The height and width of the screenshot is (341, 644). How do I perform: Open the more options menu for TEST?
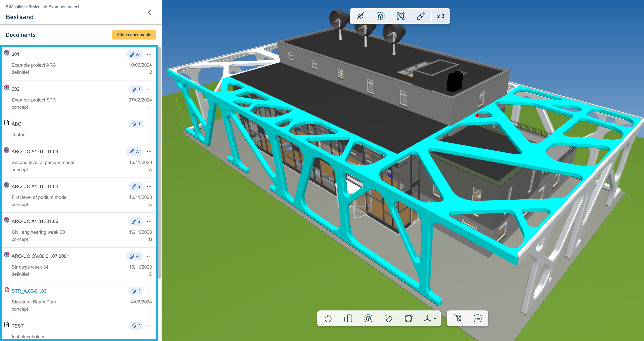coord(149,326)
